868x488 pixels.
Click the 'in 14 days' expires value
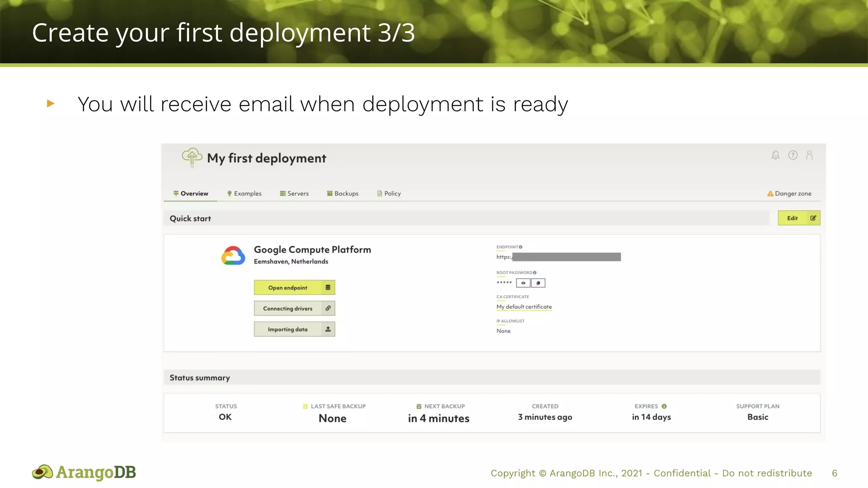651,417
